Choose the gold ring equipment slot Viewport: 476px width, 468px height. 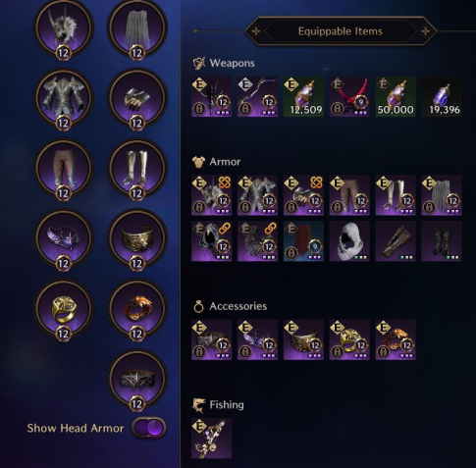click(x=64, y=310)
